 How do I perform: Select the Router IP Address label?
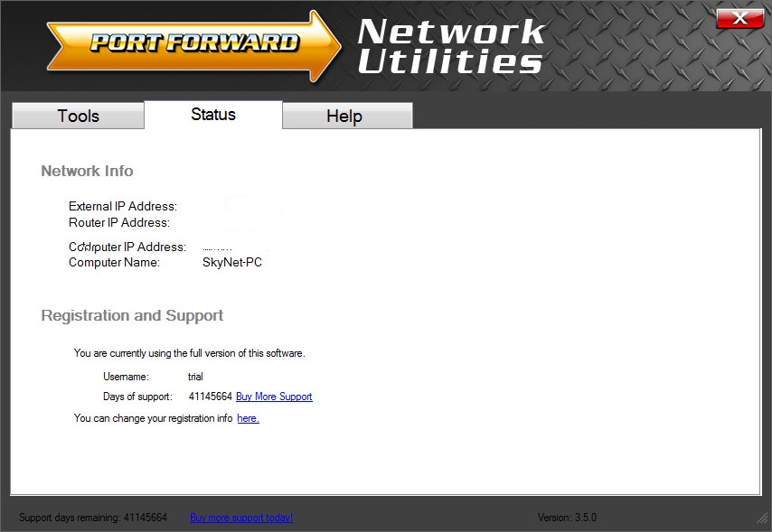[x=119, y=222]
